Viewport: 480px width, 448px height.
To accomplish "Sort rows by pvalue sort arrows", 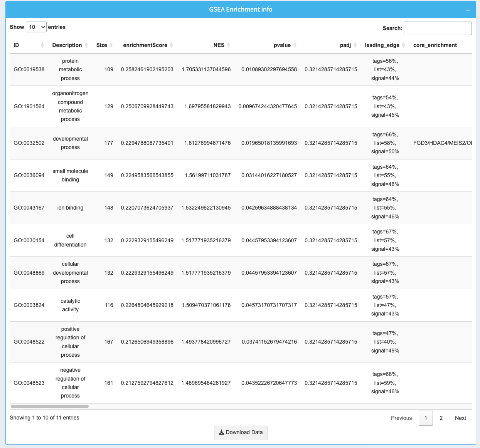I will 295,45.
